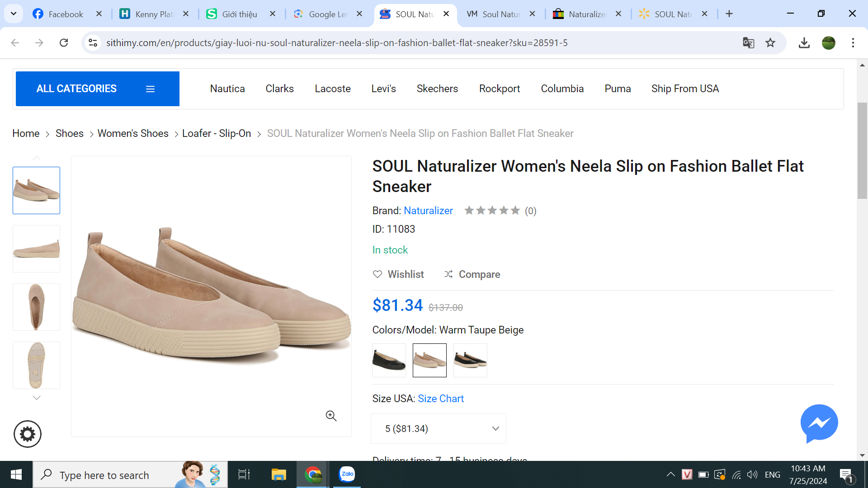Bookmark this page with the star icon

click(x=770, y=43)
